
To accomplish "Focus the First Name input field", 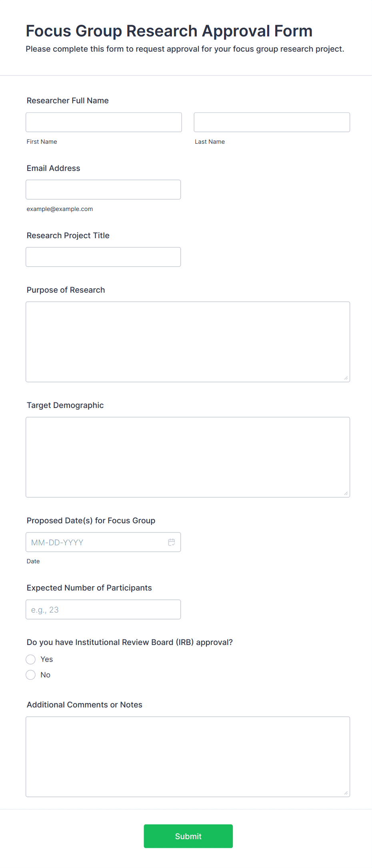I will (104, 122).
